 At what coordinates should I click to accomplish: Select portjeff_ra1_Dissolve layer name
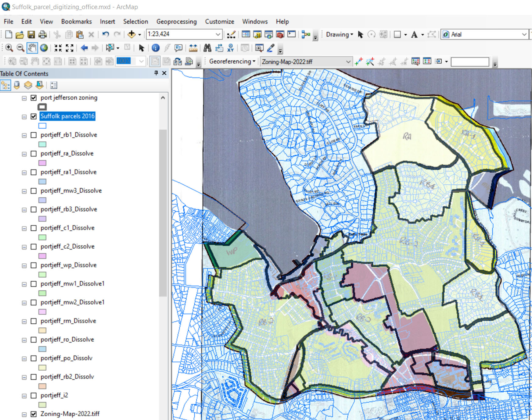[68, 172]
